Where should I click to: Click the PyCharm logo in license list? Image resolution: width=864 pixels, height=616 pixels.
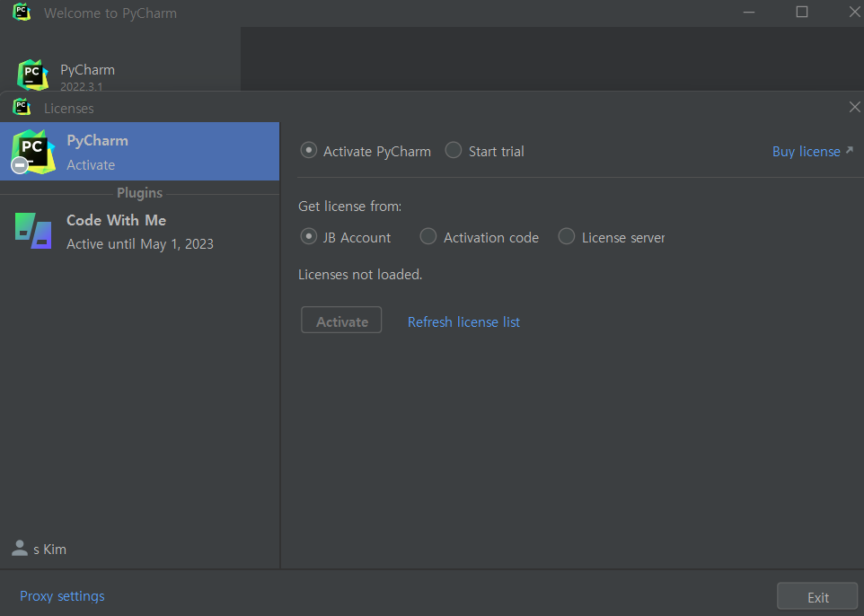(x=33, y=152)
